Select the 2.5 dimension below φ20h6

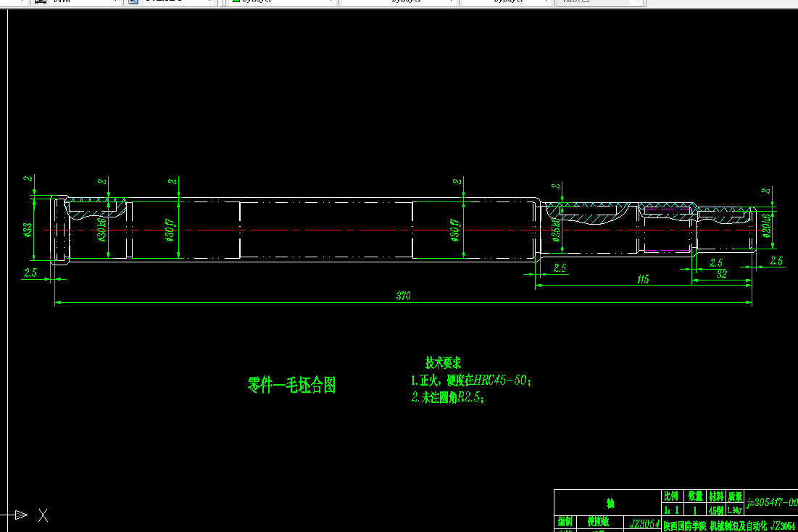click(776, 261)
